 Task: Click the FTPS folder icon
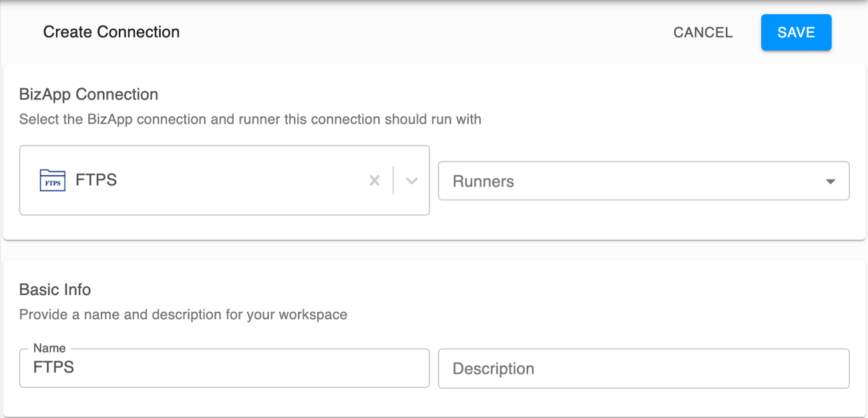[53, 180]
